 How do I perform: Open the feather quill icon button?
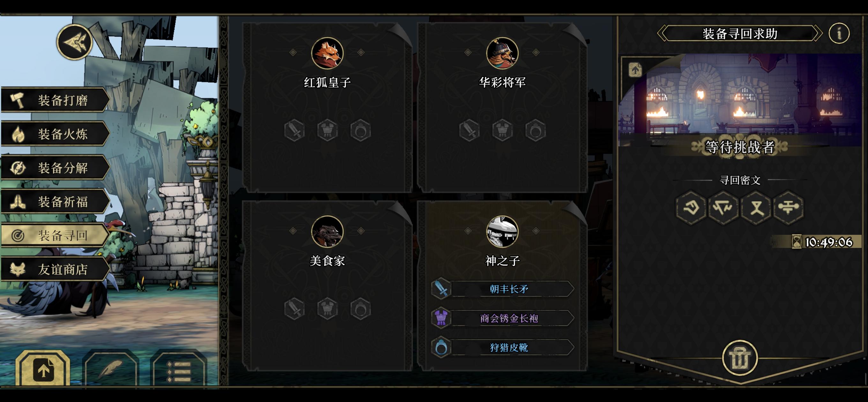111,369
